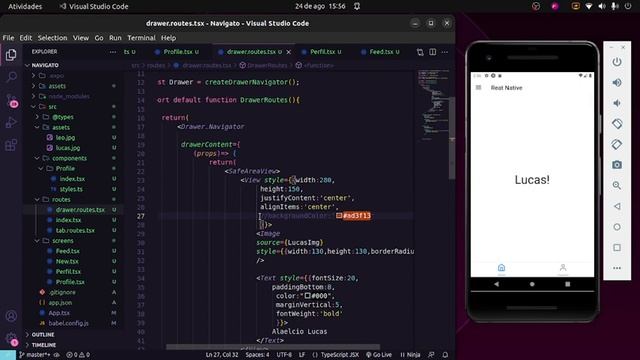The width and height of the screenshot is (640, 360).
Task: Open the File menu
Action: [x=8, y=38]
